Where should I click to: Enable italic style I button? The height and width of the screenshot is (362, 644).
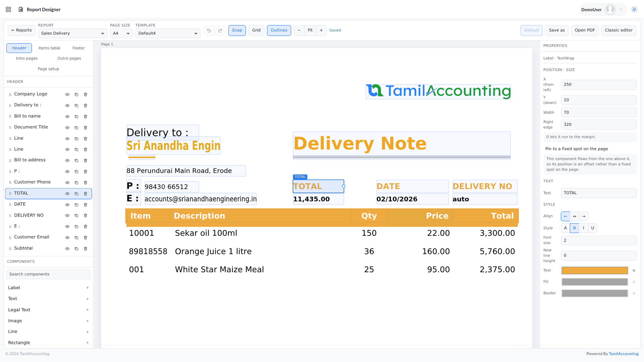click(584, 228)
